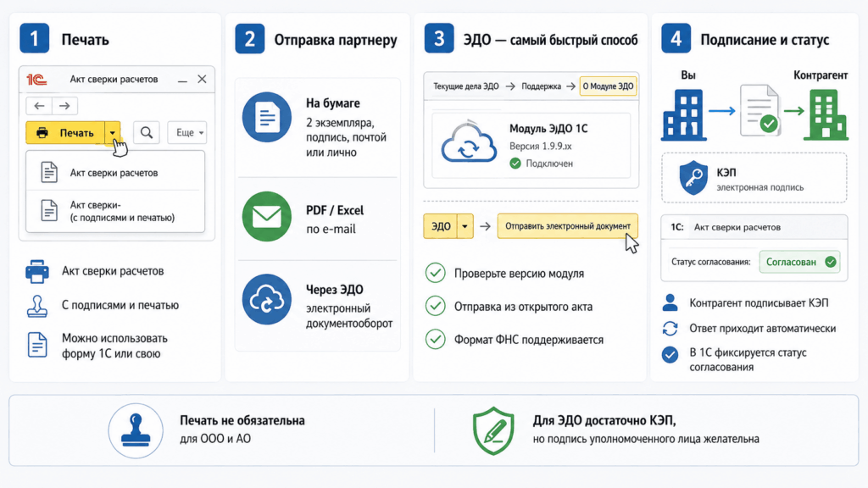868x488 pixels.
Task: Click the Модуль ЭДО 1С cloud icon
Action: click(x=469, y=142)
